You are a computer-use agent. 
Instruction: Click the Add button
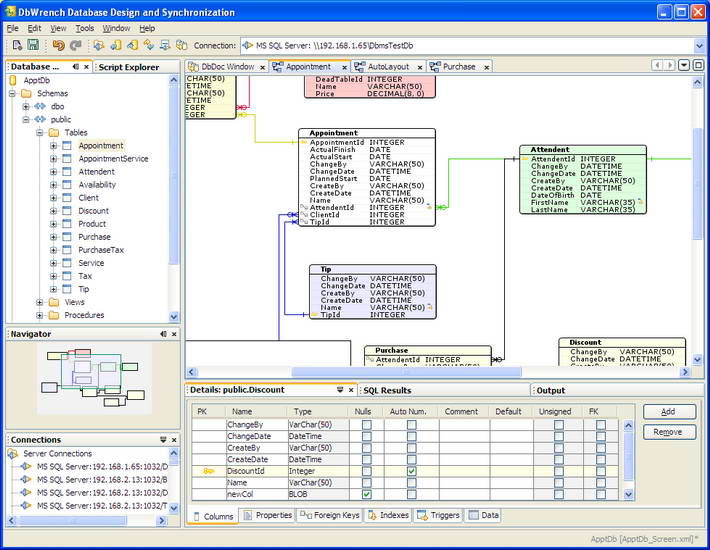pyautogui.click(x=668, y=412)
